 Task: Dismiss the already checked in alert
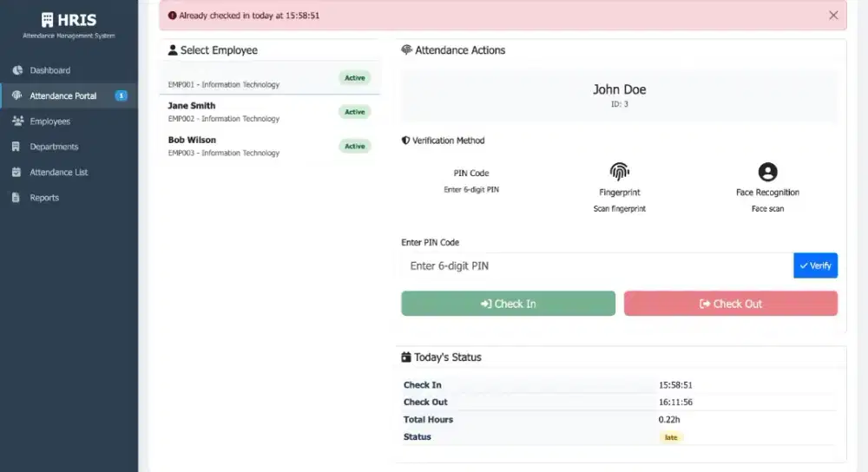833,16
